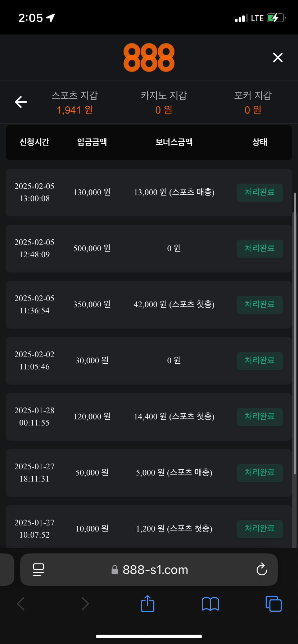Reload the page with refresh icon

click(x=262, y=570)
